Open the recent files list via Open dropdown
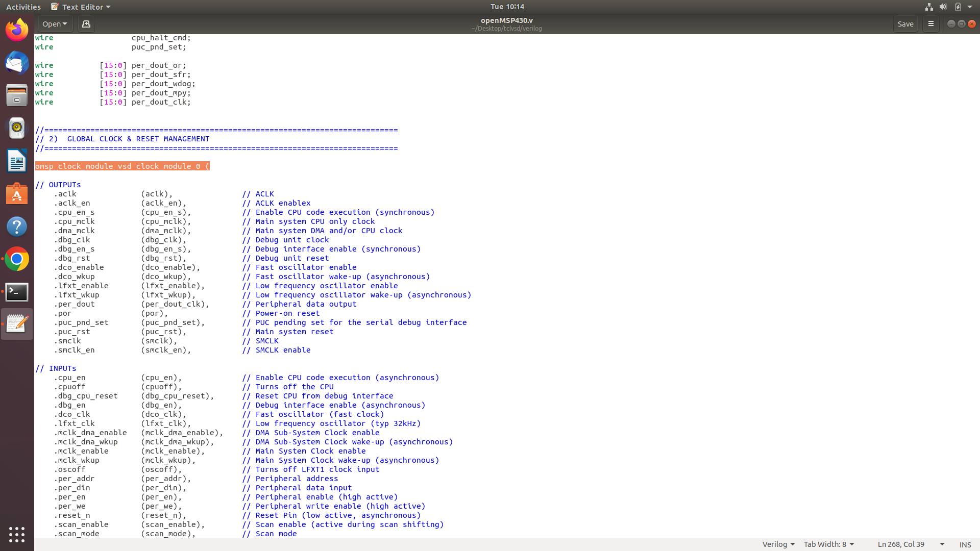Screen dimensions: 980x551 (55, 23)
